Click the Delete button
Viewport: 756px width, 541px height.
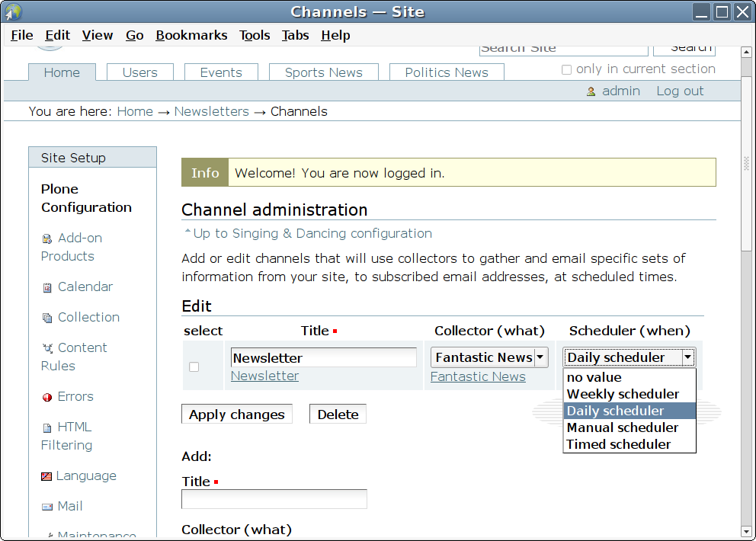[x=338, y=415]
